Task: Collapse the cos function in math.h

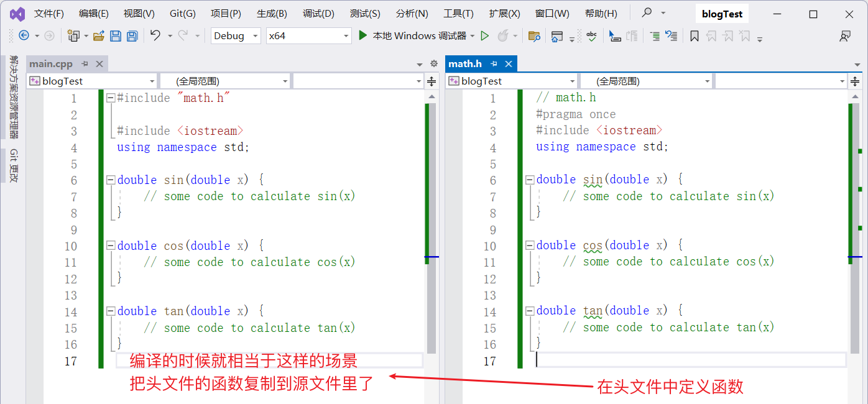Action: coord(530,245)
